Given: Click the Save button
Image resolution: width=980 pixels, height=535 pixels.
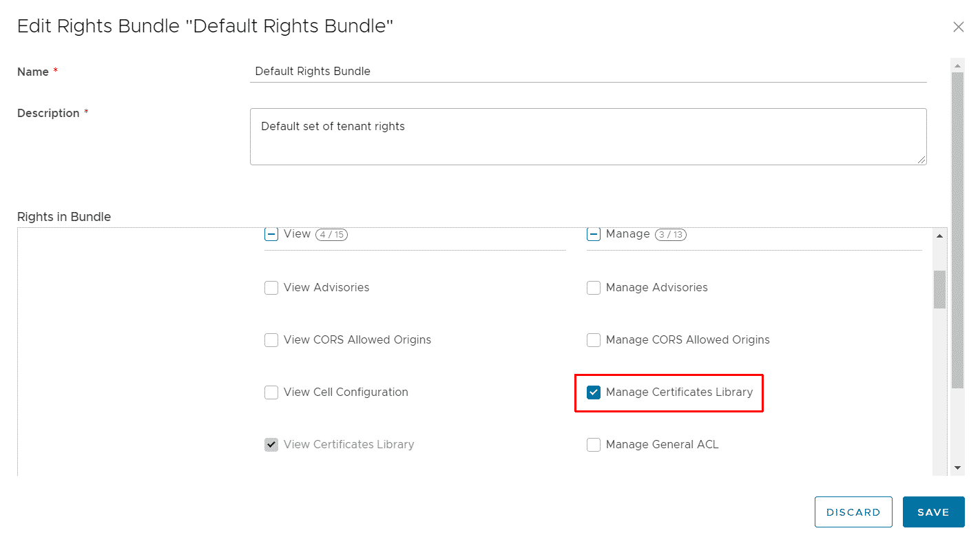Looking at the screenshot, I should 933,512.
